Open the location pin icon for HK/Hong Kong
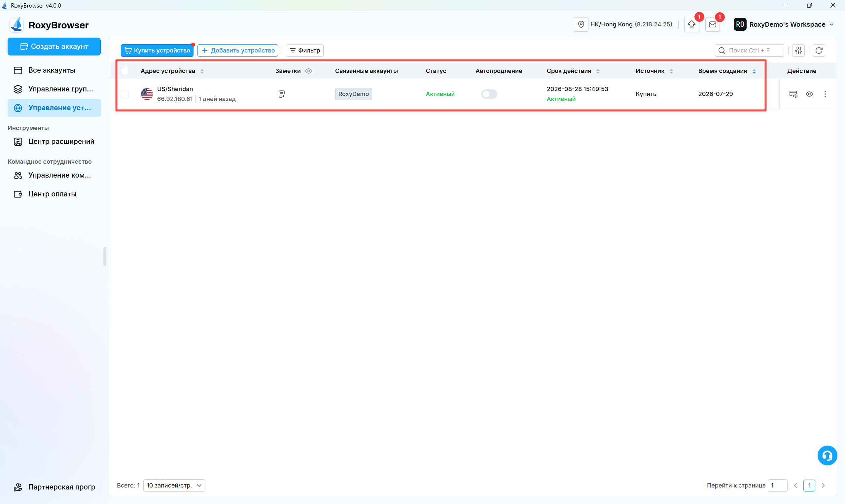Image resolution: width=845 pixels, height=504 pixels. tap(581, 24)
